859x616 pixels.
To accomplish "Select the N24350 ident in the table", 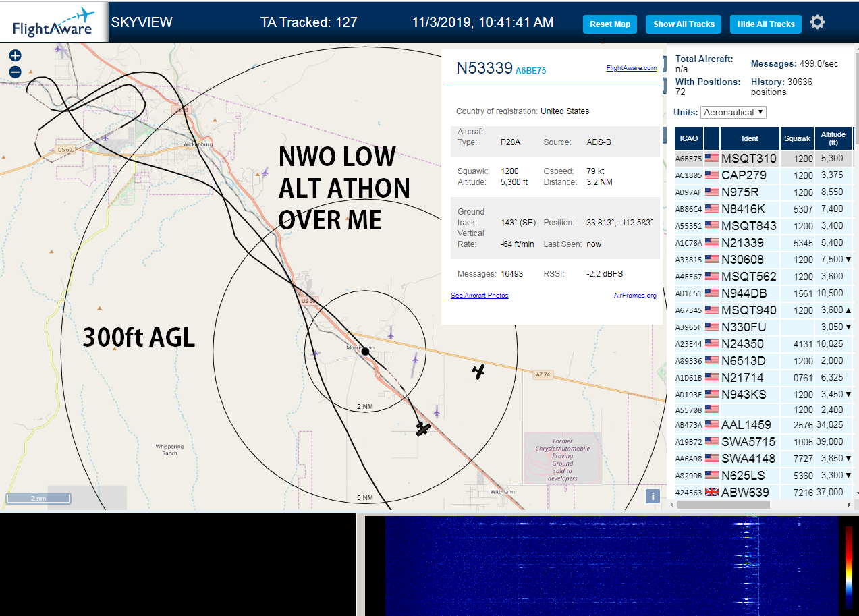I will click(x=742, y=344).
